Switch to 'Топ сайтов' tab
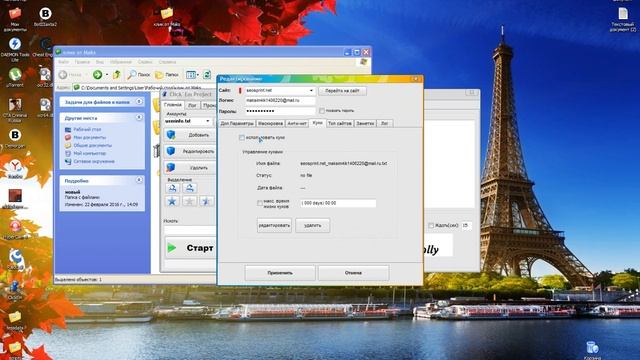640x360 pixels. [x=340, y=123]
